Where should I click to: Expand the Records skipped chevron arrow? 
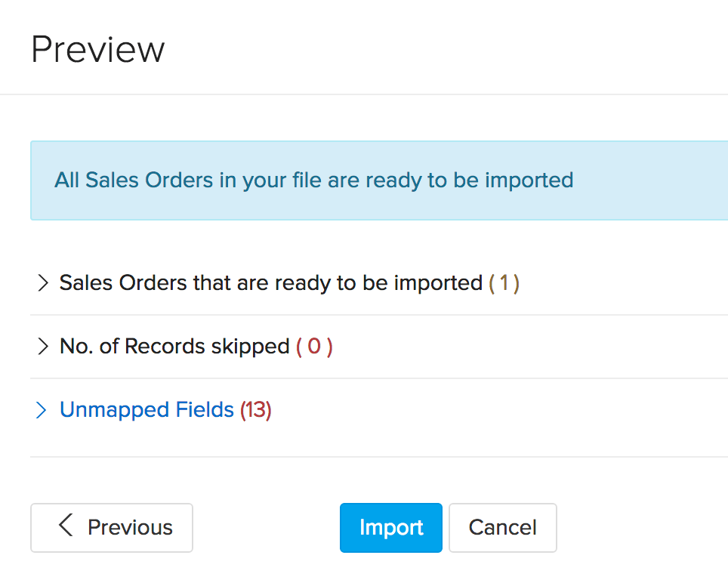[42, 347]
